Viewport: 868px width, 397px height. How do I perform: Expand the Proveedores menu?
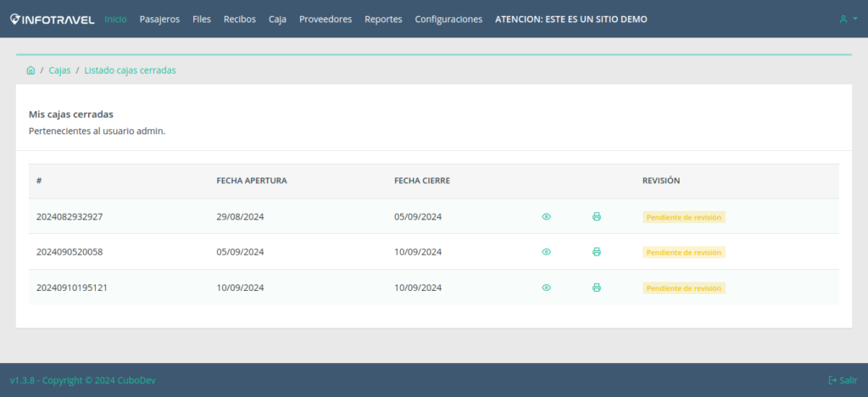(325, 19)
